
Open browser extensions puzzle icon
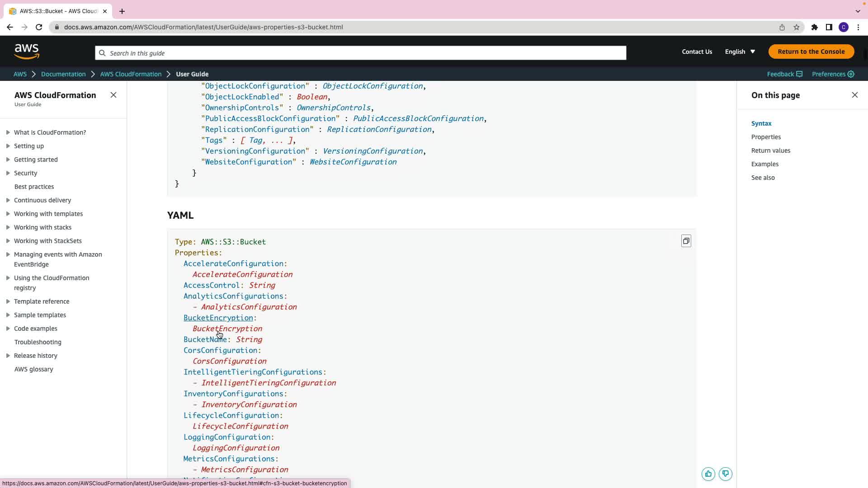[814, 27]
